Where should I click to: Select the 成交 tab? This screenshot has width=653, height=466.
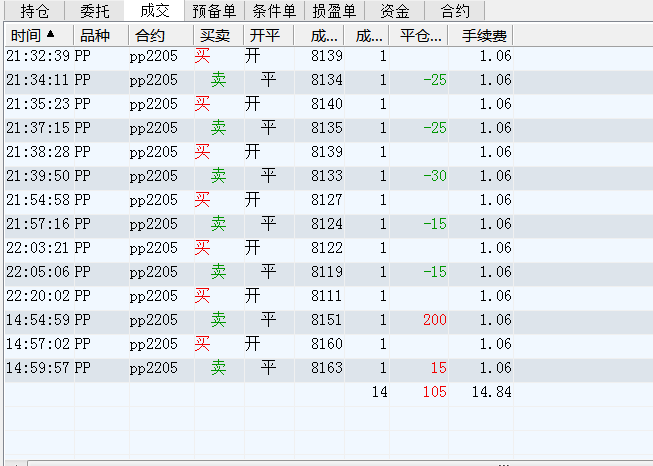point(155,12)
